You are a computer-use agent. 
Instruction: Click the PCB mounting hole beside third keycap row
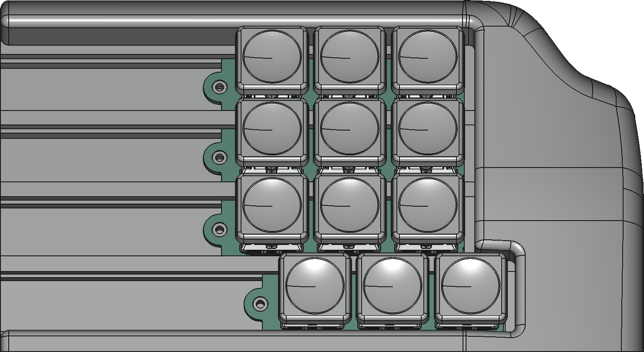tap(220, 229)
